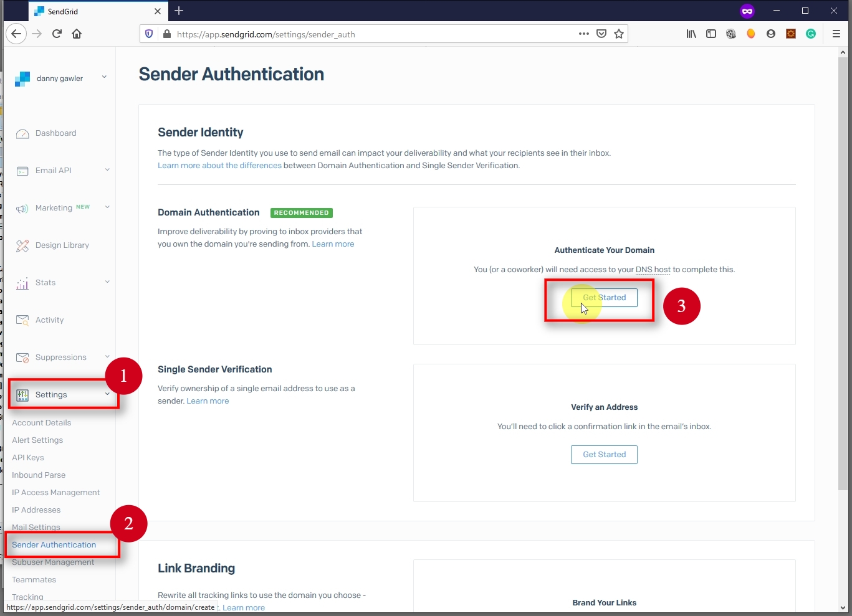Click the Stats bar chart icon
Viewport: 852px width, 616px height.
click(x=22, y=283)
